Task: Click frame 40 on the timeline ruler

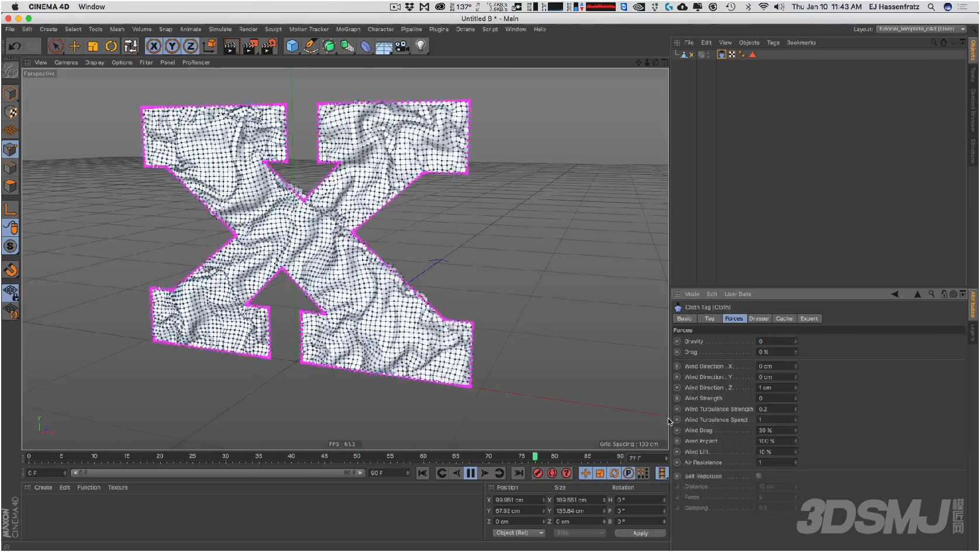Action: [291, 457]
